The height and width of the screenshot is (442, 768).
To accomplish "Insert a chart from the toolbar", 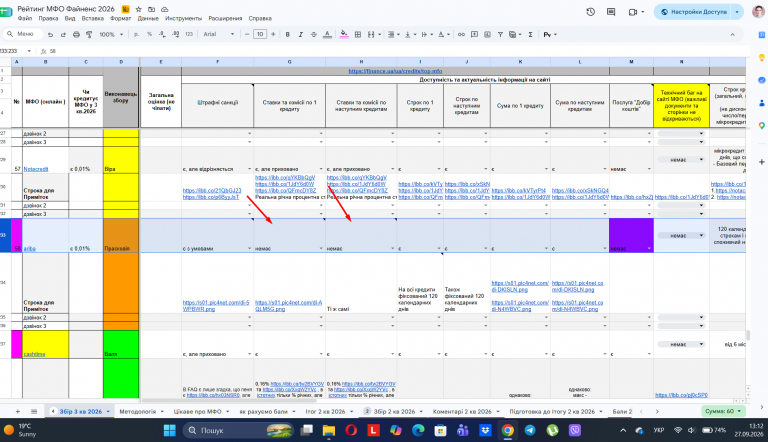I will [x=487, y=34].
